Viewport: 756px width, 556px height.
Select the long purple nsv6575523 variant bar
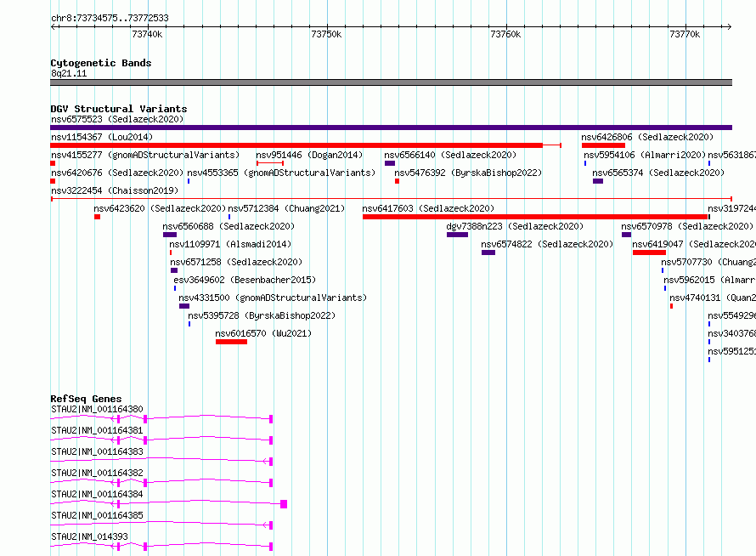point(391,128)
